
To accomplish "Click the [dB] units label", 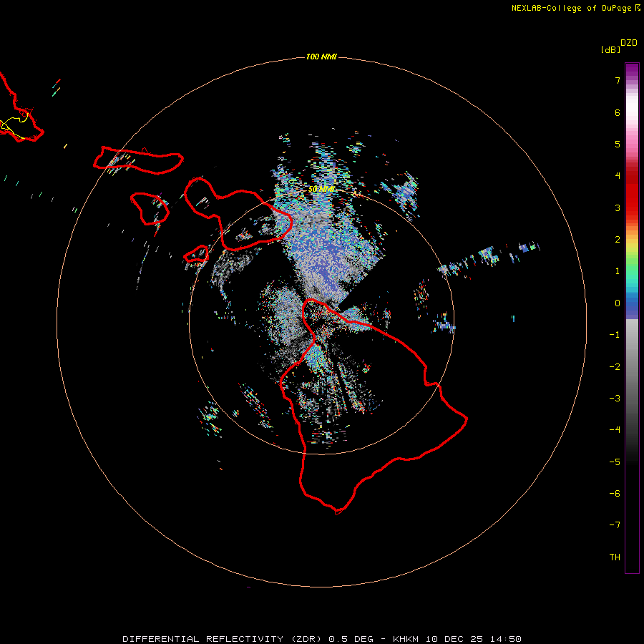I will tap(610, 49).
